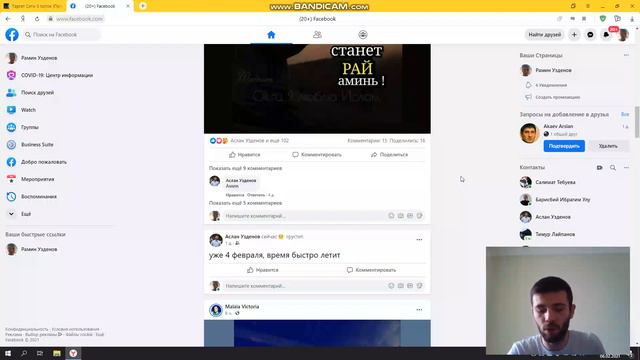Viewport: 640px width, 360px height.
Task: Click the Facebook search field
Action: 61,35
